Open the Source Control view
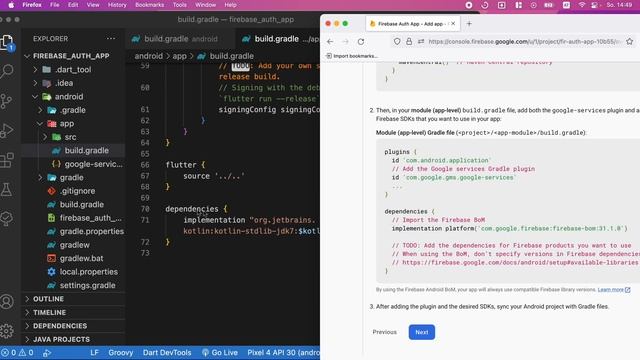Screen dimensions: 640x360 click(7, 101)
